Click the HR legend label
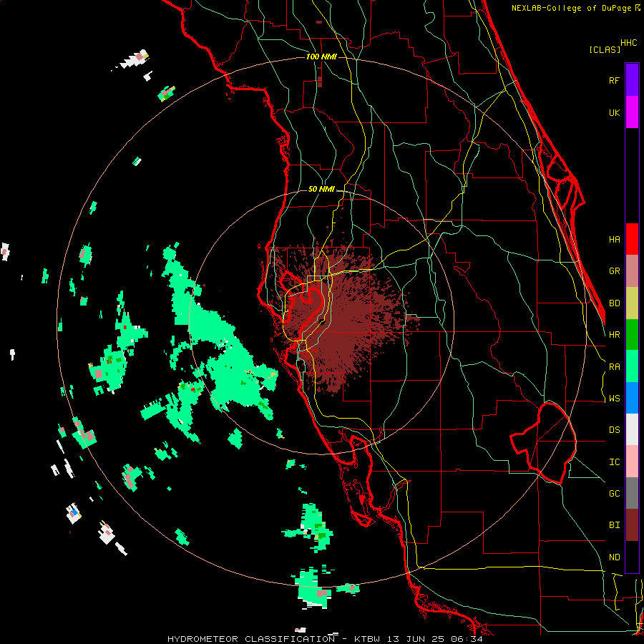This screenshot has height=644, width=644. pos(614,335)
